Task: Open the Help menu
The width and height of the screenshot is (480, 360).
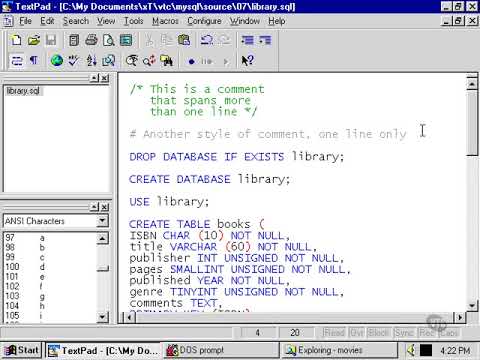Action: tap(277, 21)
